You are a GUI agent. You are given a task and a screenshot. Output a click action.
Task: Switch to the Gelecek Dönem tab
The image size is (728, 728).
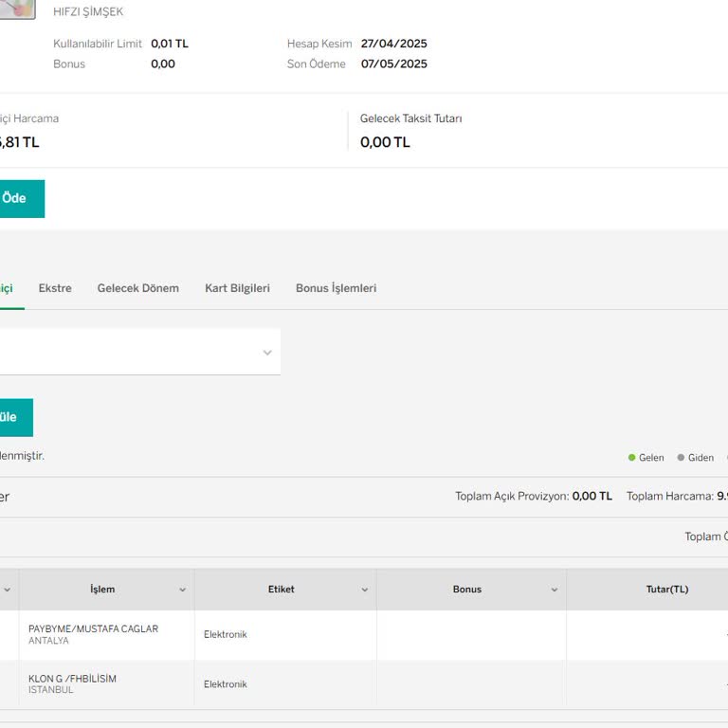click(x=137, y=288)
